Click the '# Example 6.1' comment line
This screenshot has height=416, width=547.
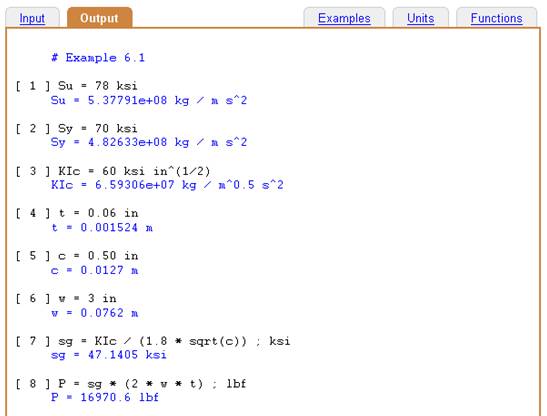coord(98,58)
